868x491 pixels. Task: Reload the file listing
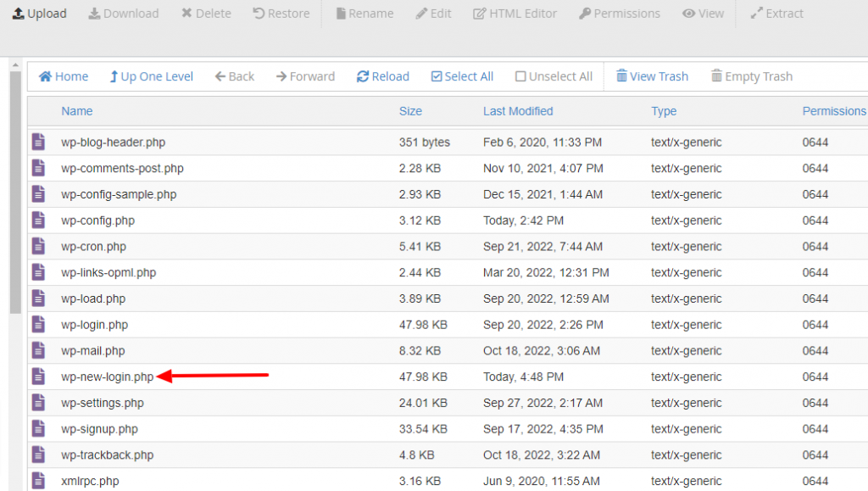click(x=383, y=76)
